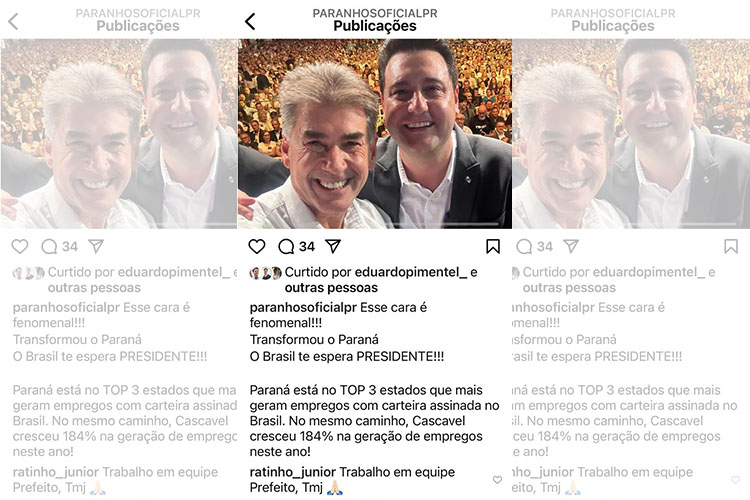Click the faded back arrow in left panel
The image size is (750, 500).
pos(13,21)
